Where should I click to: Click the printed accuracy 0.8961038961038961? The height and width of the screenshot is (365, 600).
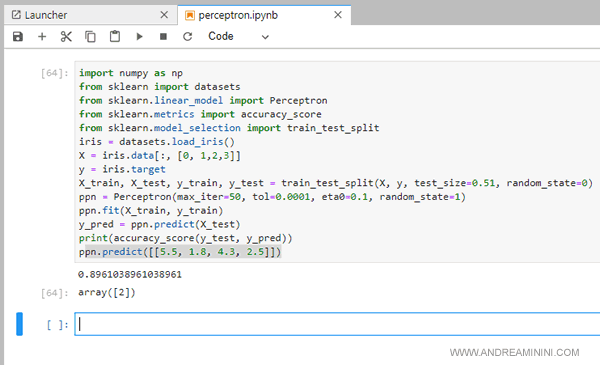[130, 275]
